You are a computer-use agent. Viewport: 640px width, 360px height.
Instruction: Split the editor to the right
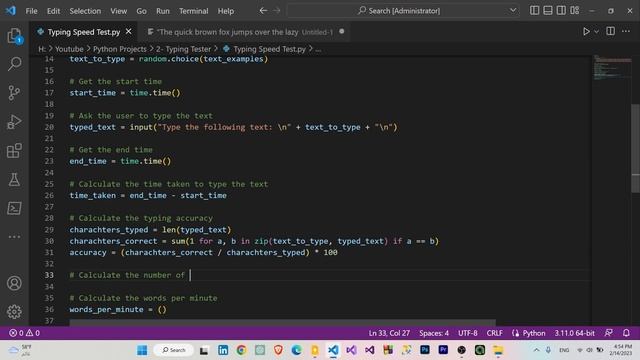[611, 31]
